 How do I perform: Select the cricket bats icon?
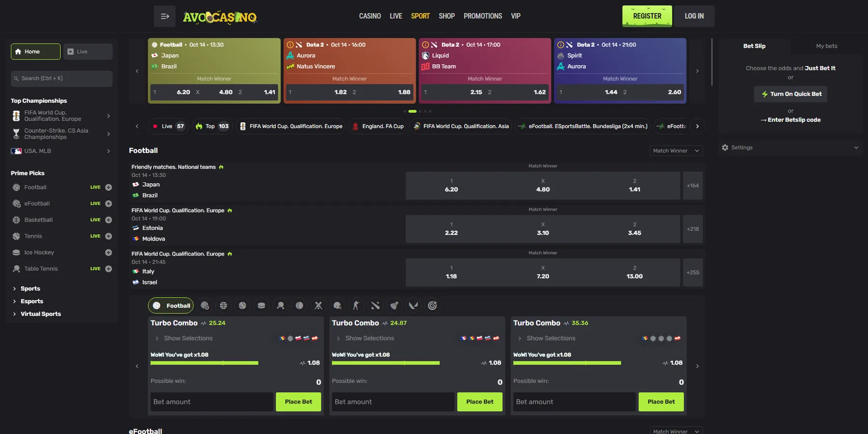click(318, 306)
